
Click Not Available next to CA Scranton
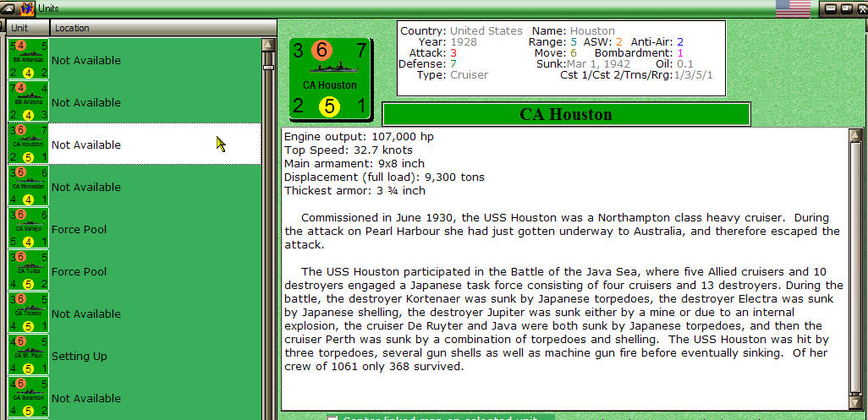[85, 398]
